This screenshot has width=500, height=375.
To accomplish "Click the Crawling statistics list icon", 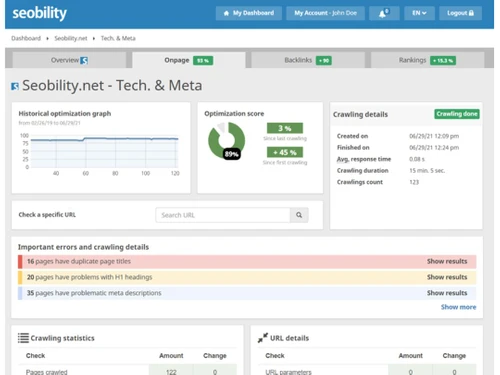I will coord(23,338).
